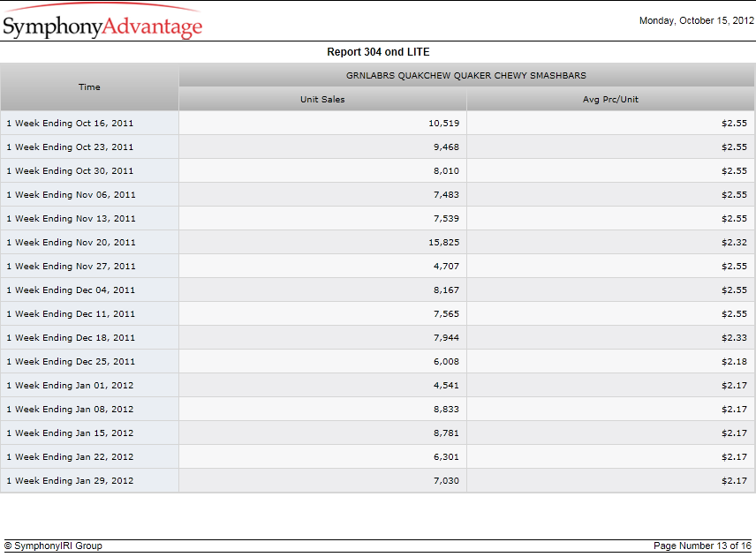Click the unit sales value 7,483
Viewport: 756px width, 557px height.
click(447, 195)
